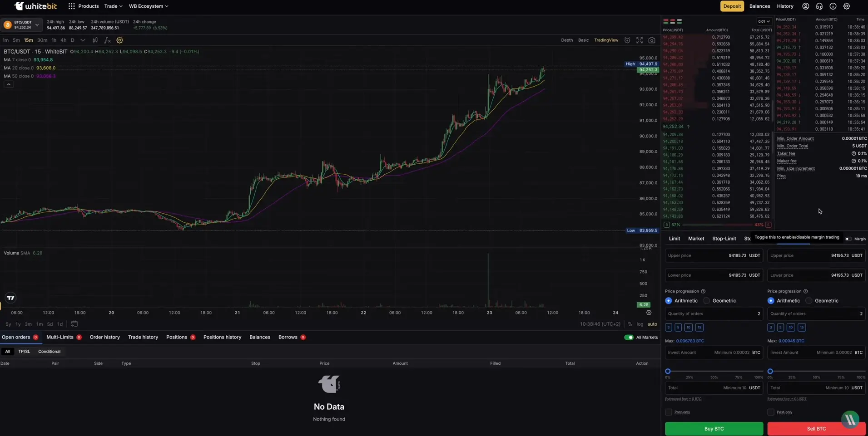Click the WhiteBIT logo
The height and width of the screenshot is (436, 868).
(35, 6)
